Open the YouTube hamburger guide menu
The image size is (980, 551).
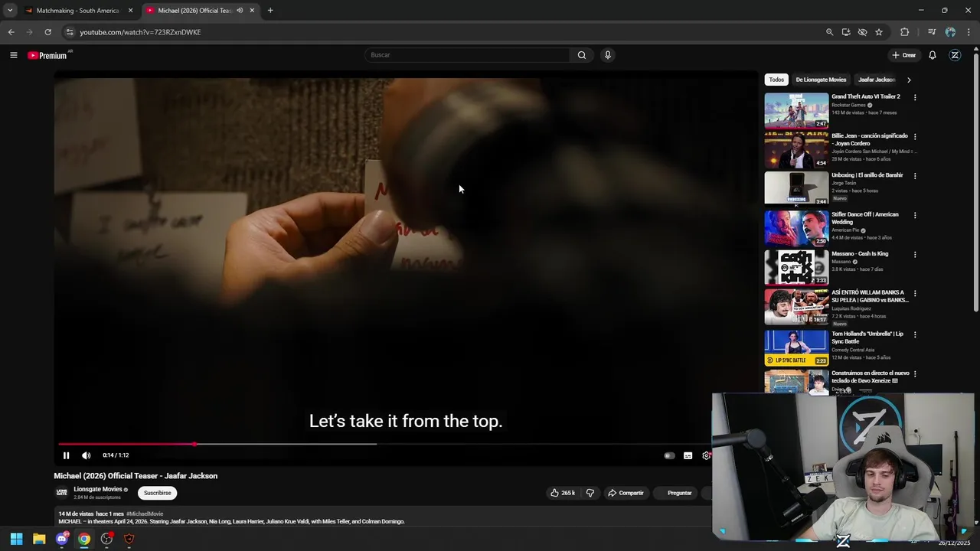click(13, 55)
